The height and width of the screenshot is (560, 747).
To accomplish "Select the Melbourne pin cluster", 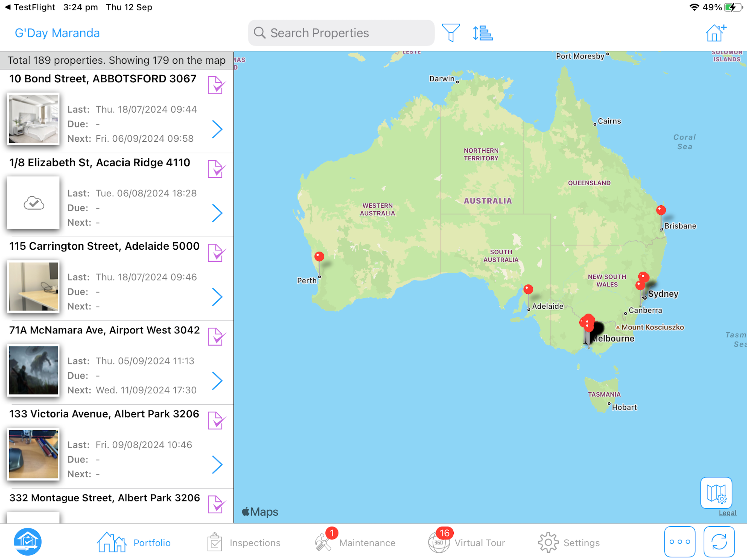I will [x=588, y=323].
